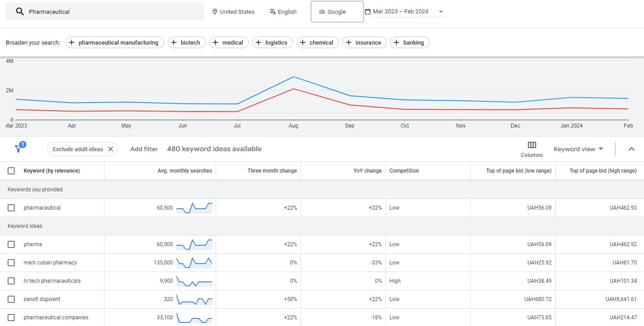This screenshot has height=326, width=644.
Task: Click the mark cuban pharmacy keyword text
Action: click(x=50, y=263)
